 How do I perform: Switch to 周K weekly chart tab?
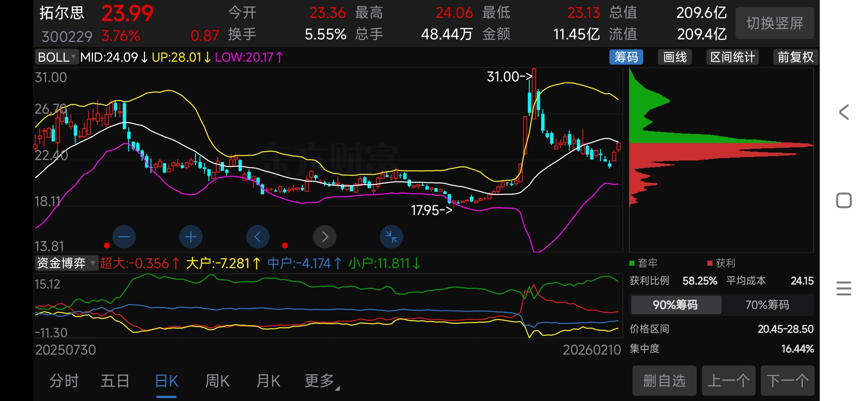(217, 381)
